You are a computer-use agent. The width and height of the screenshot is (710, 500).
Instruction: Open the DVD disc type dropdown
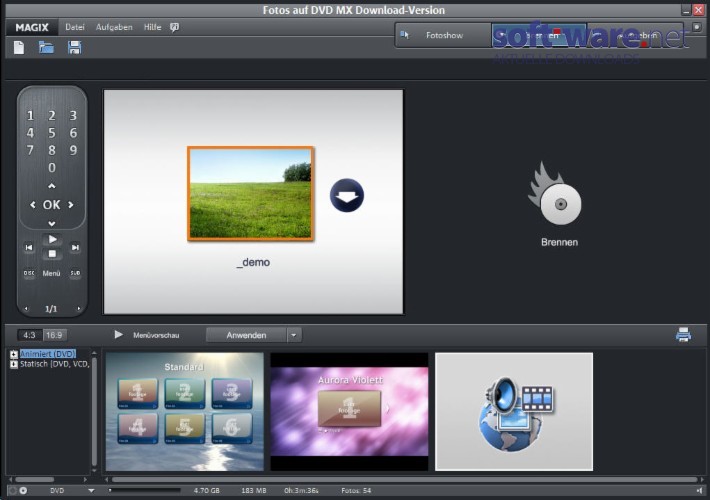click(x=91, y=490)
